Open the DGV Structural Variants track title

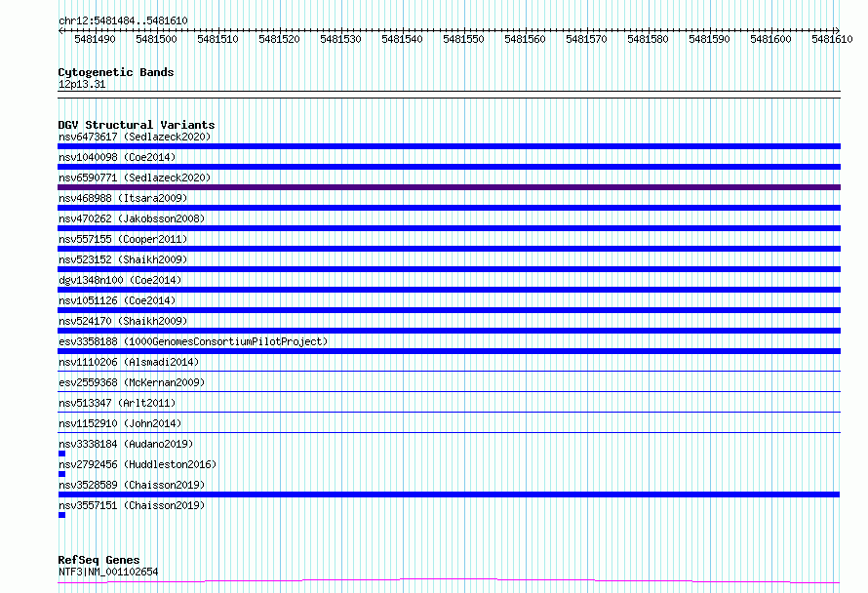(x=137, y=125)
